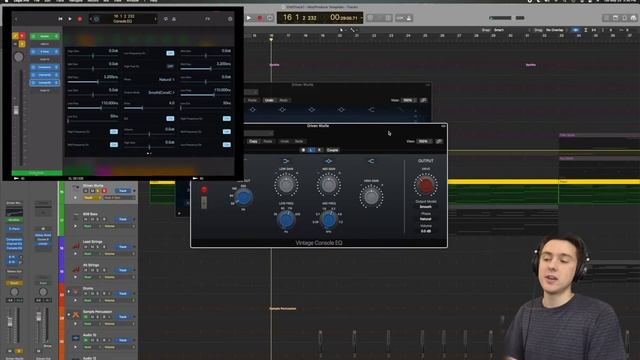Open View 100% dropdown in Vintage Console EQ

click(x=424, y=141)
